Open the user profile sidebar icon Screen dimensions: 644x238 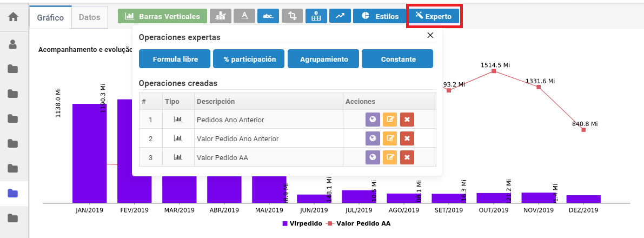click(x=14, y=44)
